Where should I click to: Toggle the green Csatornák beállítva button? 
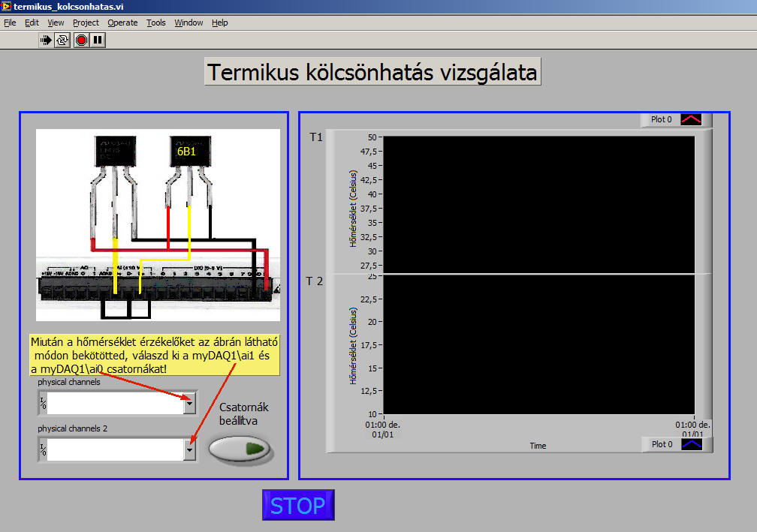[241, 449]
